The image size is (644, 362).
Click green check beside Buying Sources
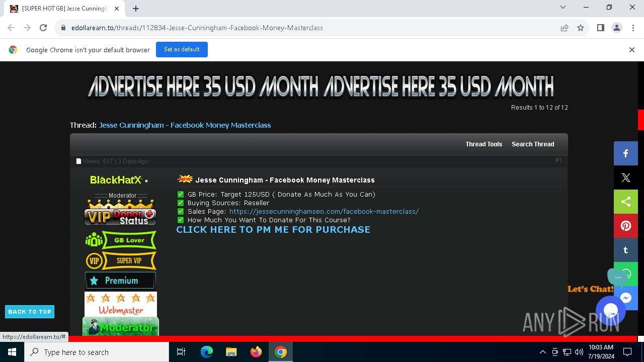[x=181, y=203]
